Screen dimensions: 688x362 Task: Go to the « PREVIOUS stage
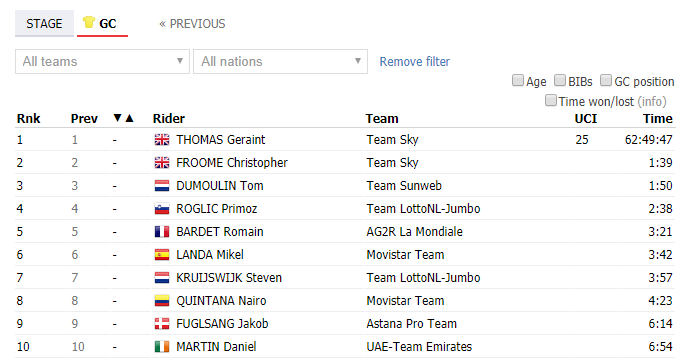[x=192, y=24]
